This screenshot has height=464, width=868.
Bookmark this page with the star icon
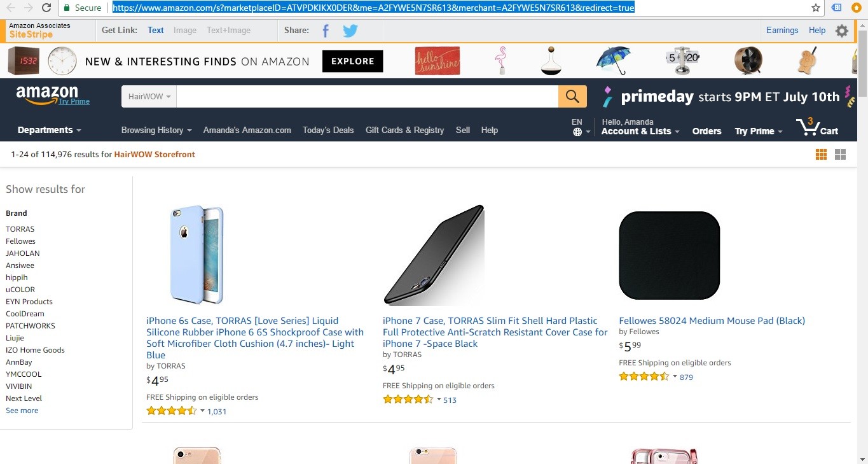point(816,8)
